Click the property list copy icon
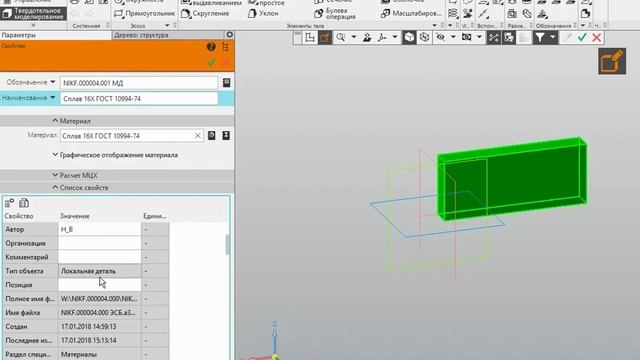This screenshot has width=640, height=360. coord(24,203)
